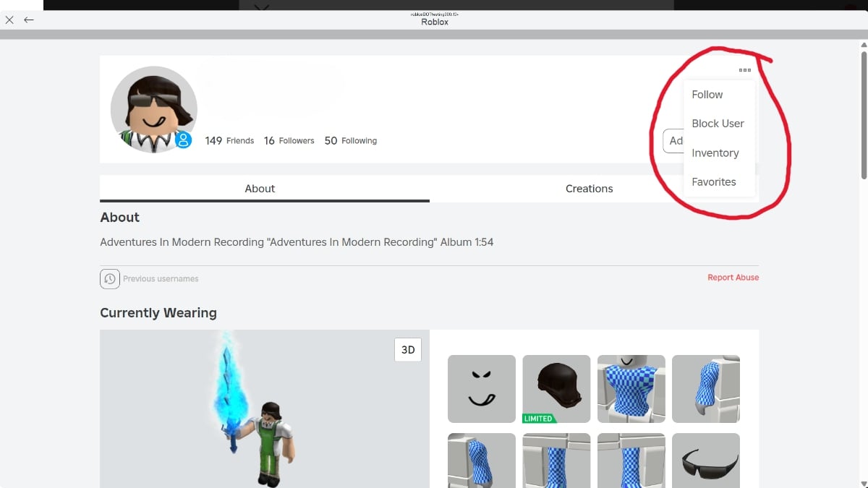868x488 pixels.
Task: Toggle the profile avatar headshot view
Action: click(153, 108)
